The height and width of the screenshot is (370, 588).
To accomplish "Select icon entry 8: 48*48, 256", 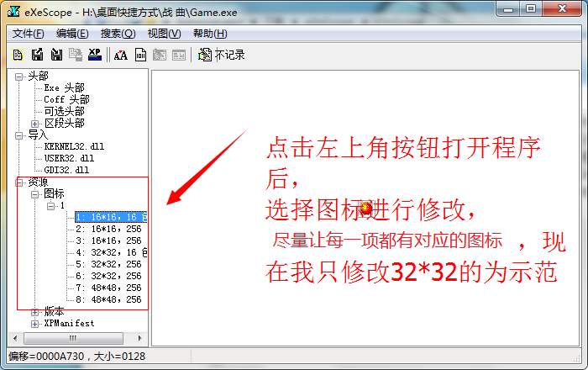I will pyautogui.click(x=108, y=299).
